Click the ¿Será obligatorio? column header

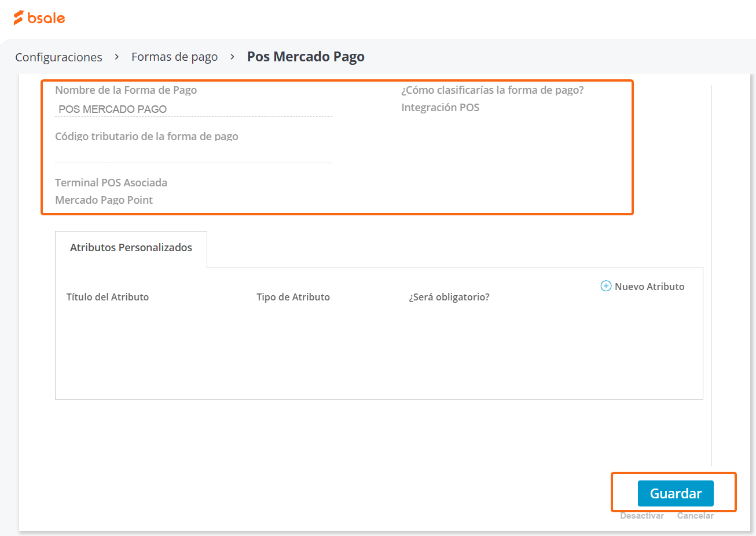point(449,297)
